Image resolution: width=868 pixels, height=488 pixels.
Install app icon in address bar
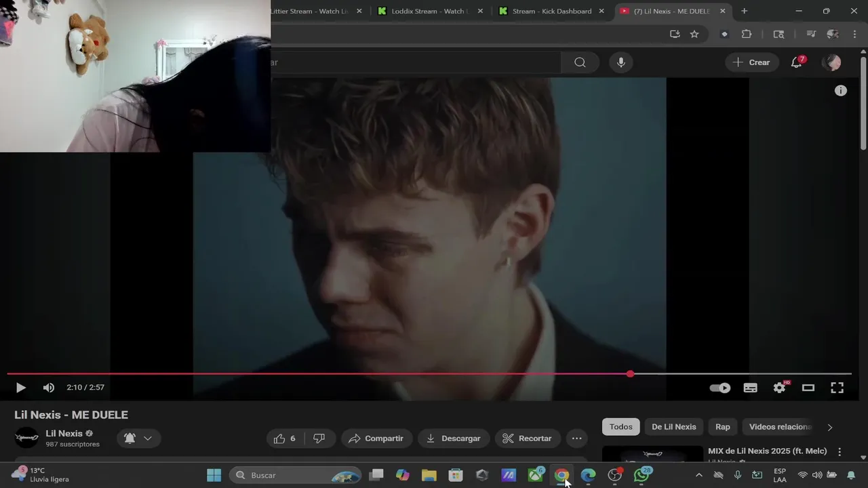click(x=675, y=34)
